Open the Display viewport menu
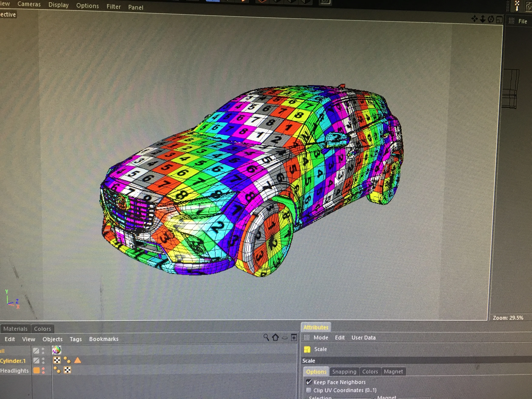Image resolution: width=532 pixels, height=399 pixels. click(x=59, y=5)
